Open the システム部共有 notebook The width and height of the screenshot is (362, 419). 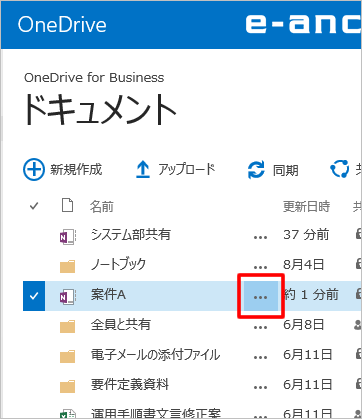(x=131, y=235)
